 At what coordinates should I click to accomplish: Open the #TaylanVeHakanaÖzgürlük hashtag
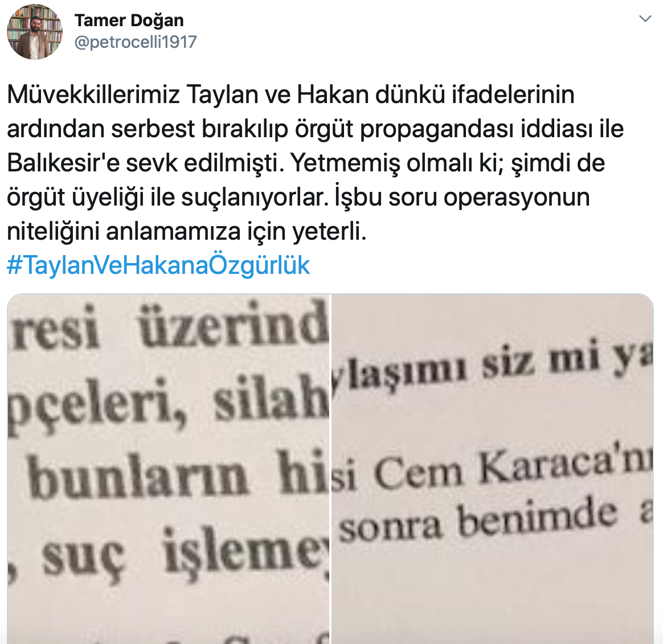pos(158,265)
